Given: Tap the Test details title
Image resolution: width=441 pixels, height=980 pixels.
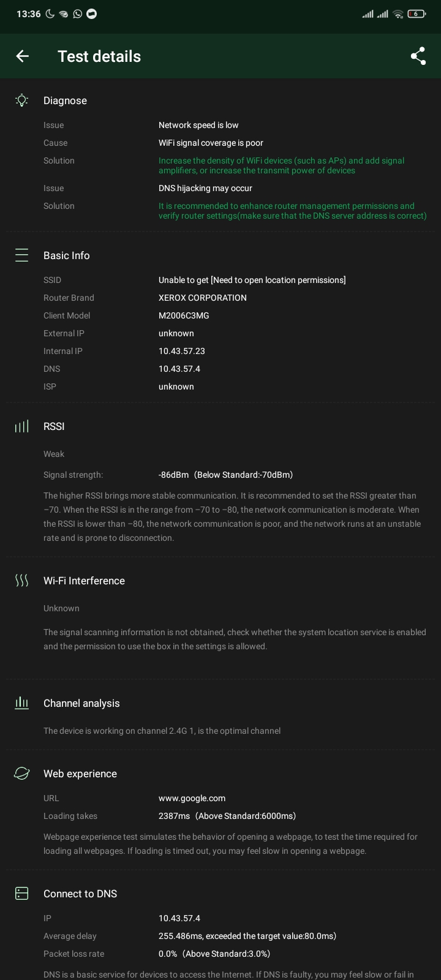Looking at the screenshot, I should [x=99, y=56].
